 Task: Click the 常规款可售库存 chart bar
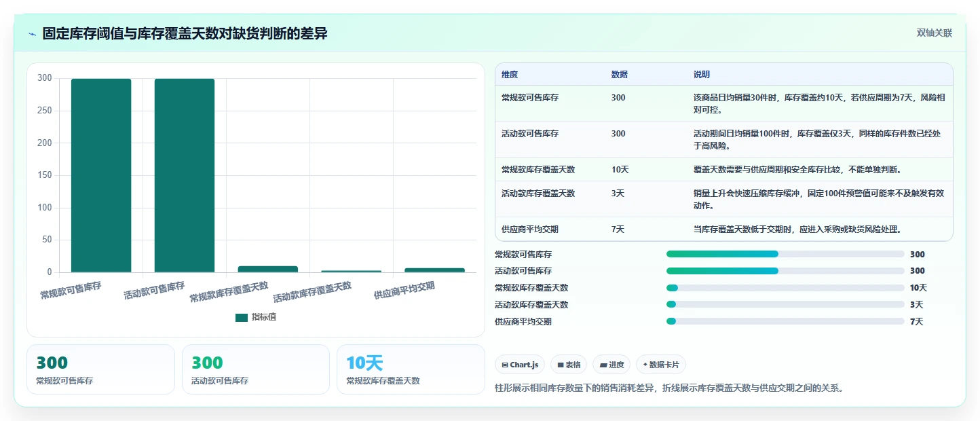[x=101, y=175]
